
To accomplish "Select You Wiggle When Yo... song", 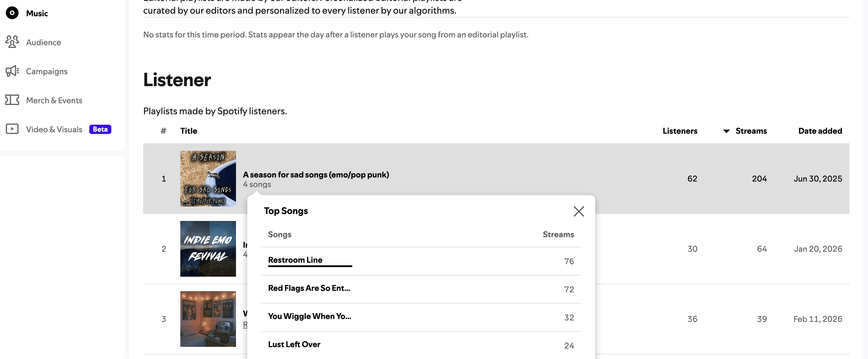I will click(309, 316).
